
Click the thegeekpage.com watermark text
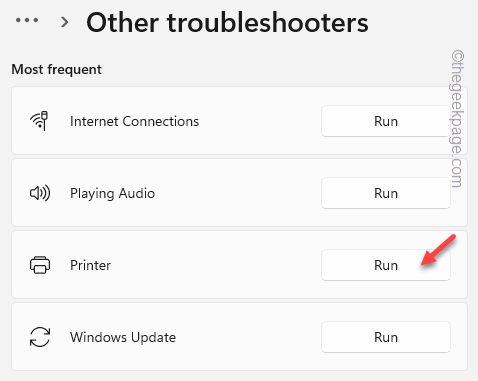[x=457, y=119]
